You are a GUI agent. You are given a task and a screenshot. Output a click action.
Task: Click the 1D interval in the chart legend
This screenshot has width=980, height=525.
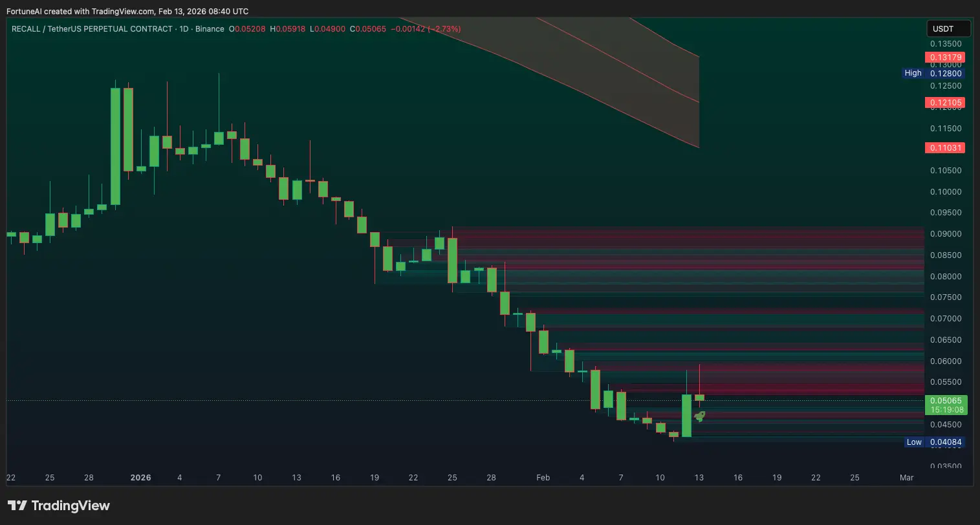pos(184,29)
